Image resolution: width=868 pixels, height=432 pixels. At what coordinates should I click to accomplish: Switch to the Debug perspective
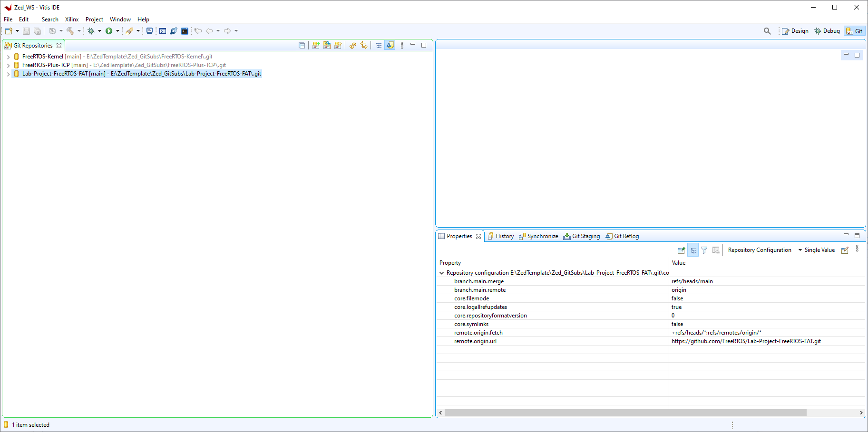point(827,31)
